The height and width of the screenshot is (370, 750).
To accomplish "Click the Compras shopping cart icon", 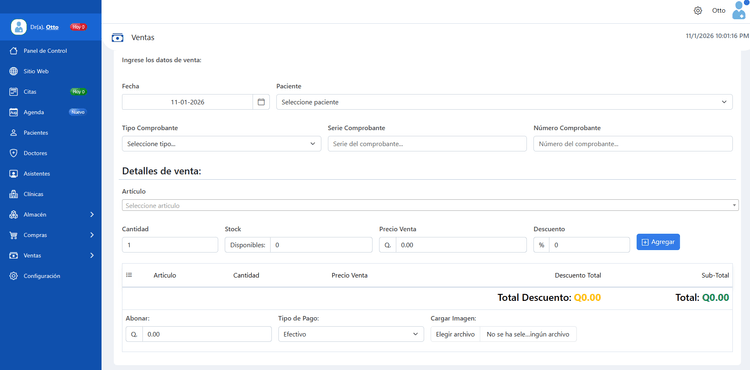I will (13, 235).
